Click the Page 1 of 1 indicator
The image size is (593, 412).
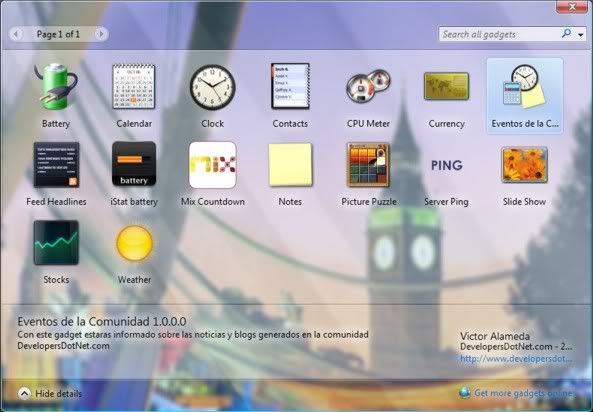58,34
